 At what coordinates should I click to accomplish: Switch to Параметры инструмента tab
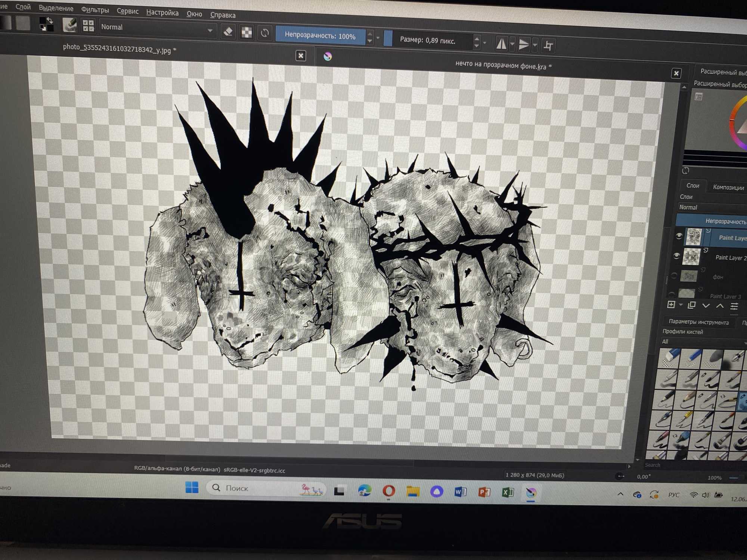pos(698,322)
